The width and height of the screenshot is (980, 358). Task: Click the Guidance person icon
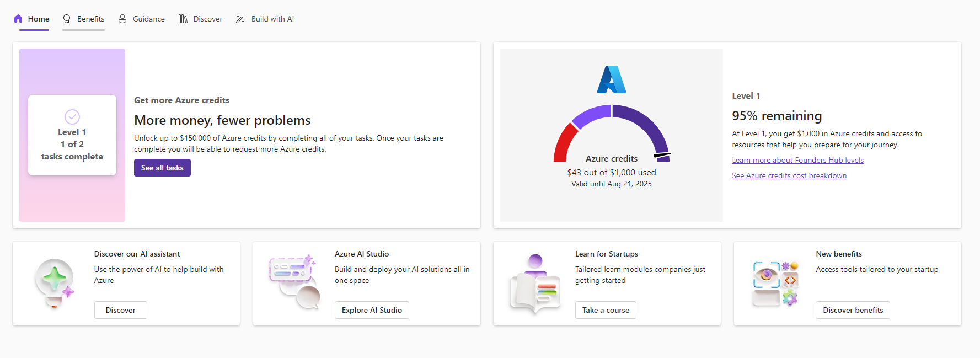pos(122,19)
